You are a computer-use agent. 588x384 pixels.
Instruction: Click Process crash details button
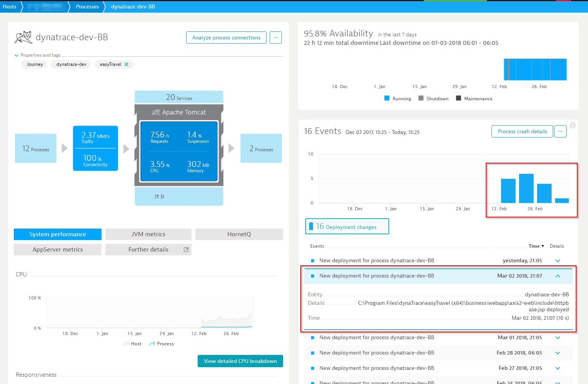(x=522, y=131)
